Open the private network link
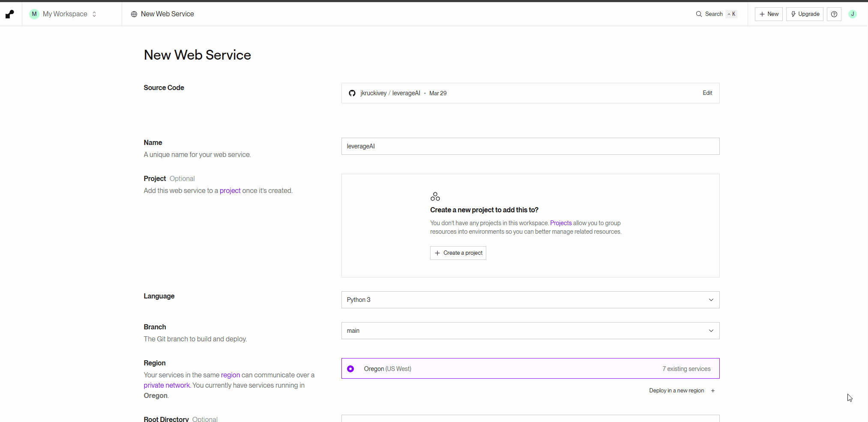The image size is (868, 422). coord(167,385)
